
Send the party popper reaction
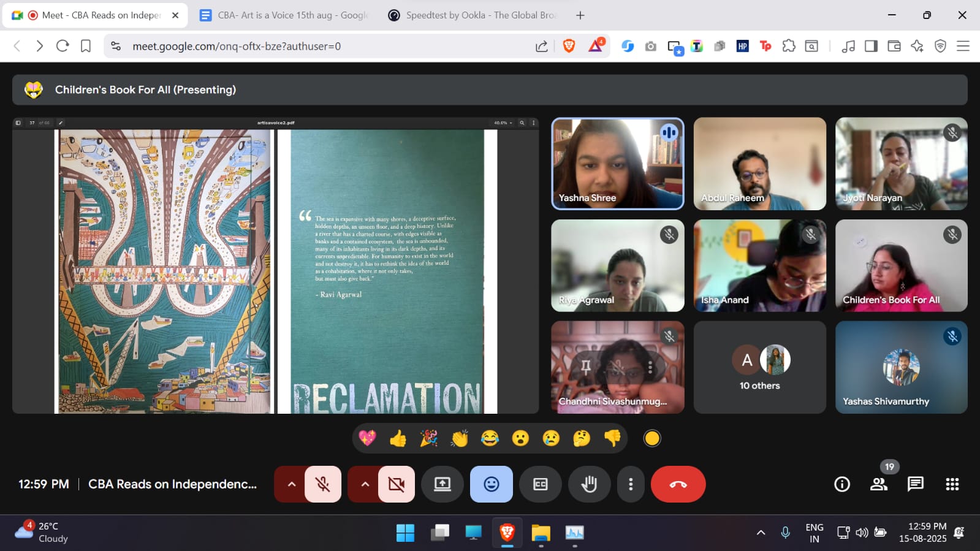coord(428,438)
